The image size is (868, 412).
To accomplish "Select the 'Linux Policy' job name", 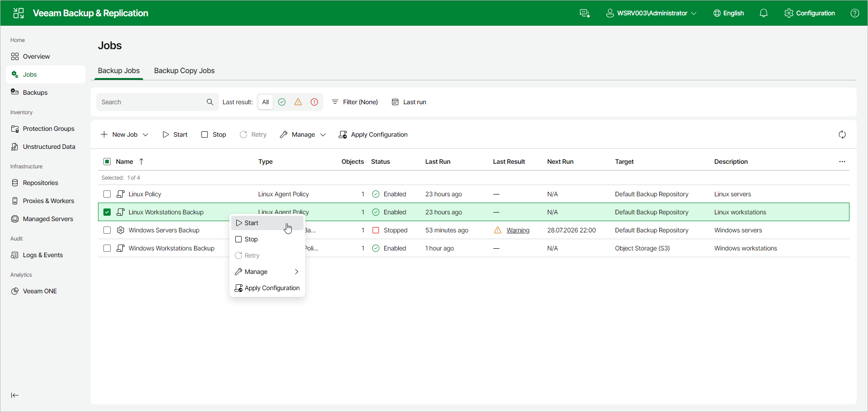I will (x=145, y=194).
